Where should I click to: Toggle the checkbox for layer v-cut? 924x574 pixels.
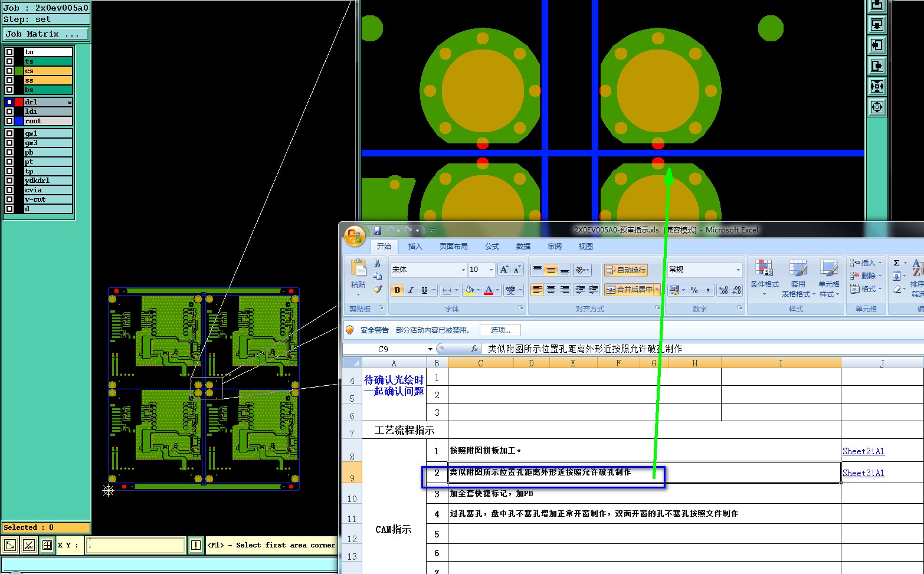coord(9,199)
